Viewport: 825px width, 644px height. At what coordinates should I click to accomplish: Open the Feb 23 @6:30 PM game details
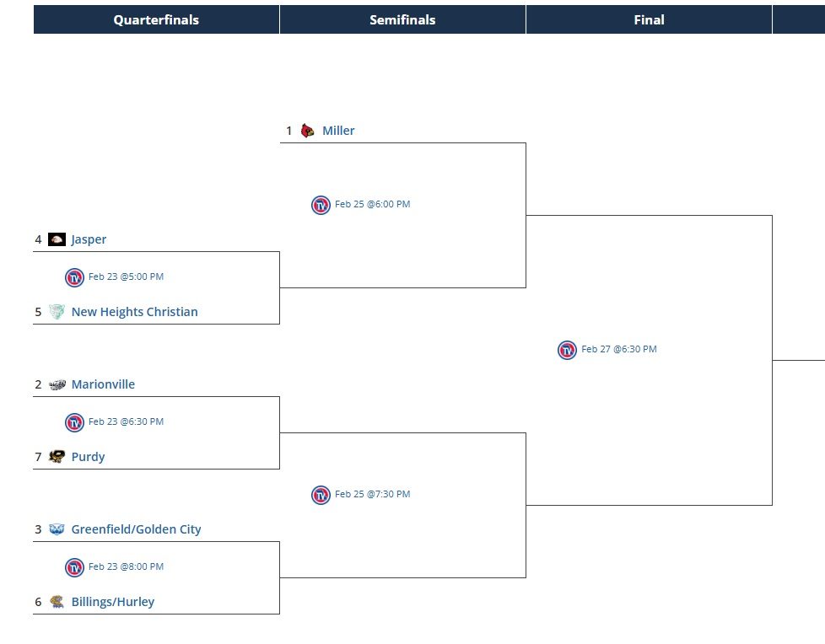coord(126,421)
